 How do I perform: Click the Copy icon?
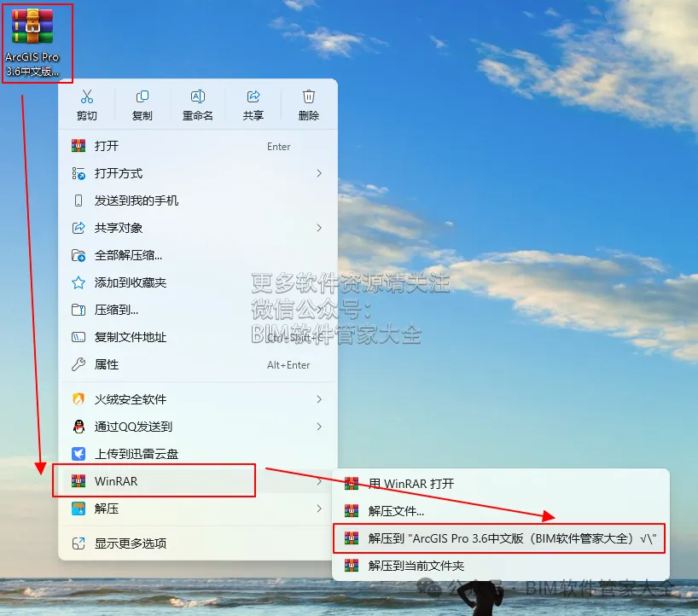pos(142,96)
